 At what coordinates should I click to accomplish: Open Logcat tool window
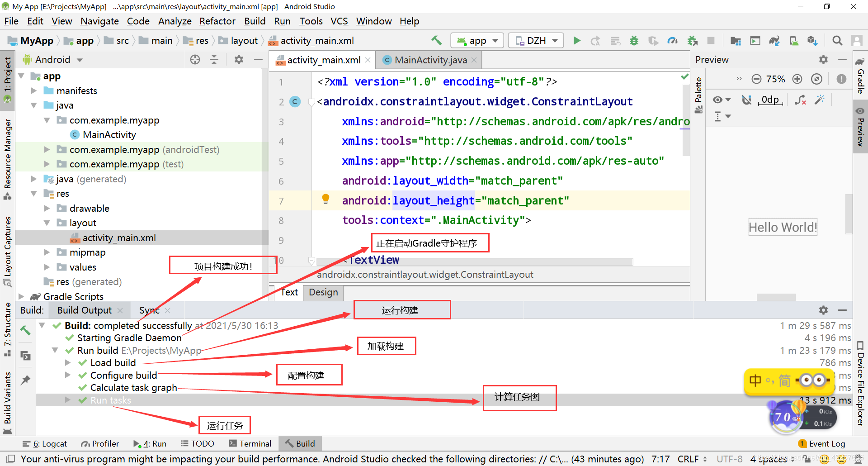(x=45, y=444)
